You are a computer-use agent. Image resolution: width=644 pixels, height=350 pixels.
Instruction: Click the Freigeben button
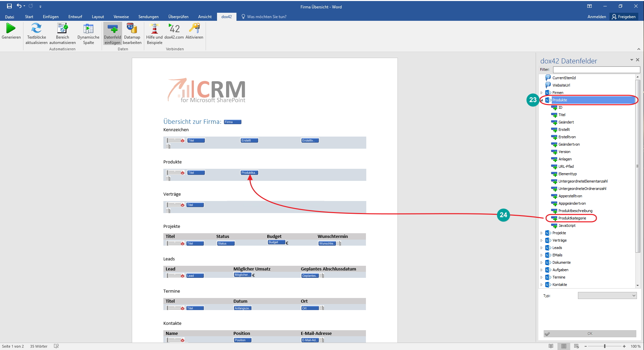coord(624,17)
